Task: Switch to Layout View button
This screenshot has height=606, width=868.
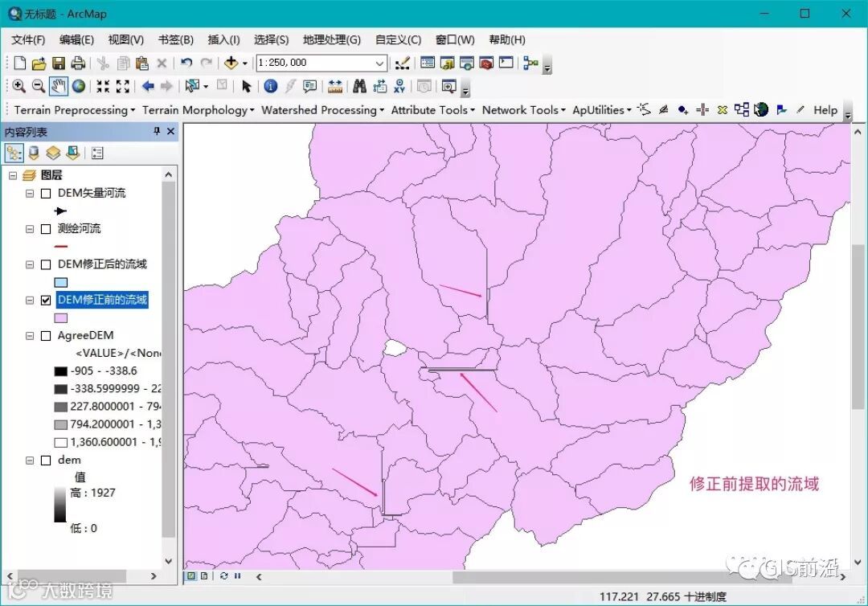Action: pyautogui.click(x=204, y=576)
